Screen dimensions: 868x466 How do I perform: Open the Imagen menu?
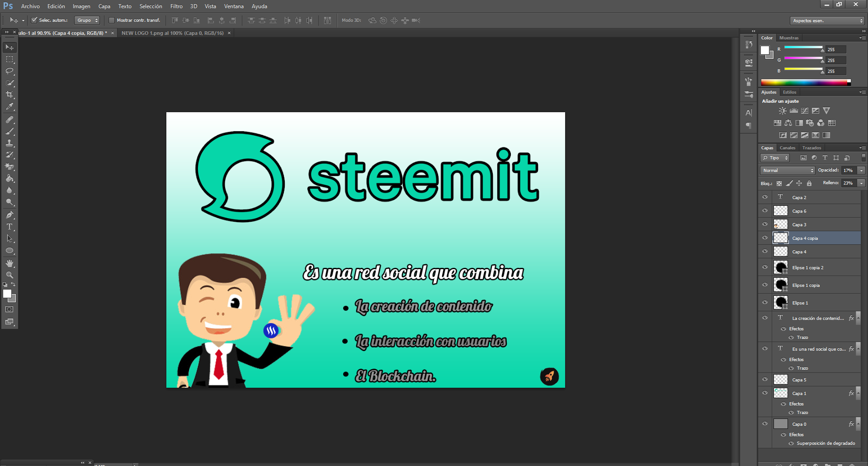point(81,6)
